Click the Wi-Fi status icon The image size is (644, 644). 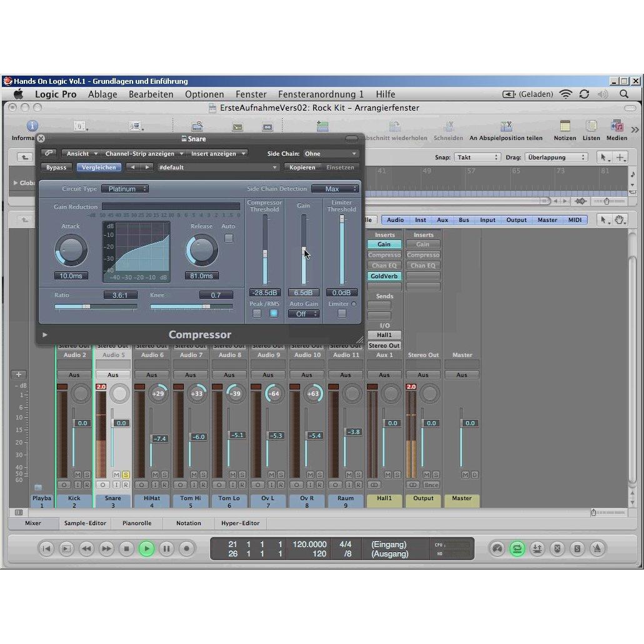tap(566, 94)
